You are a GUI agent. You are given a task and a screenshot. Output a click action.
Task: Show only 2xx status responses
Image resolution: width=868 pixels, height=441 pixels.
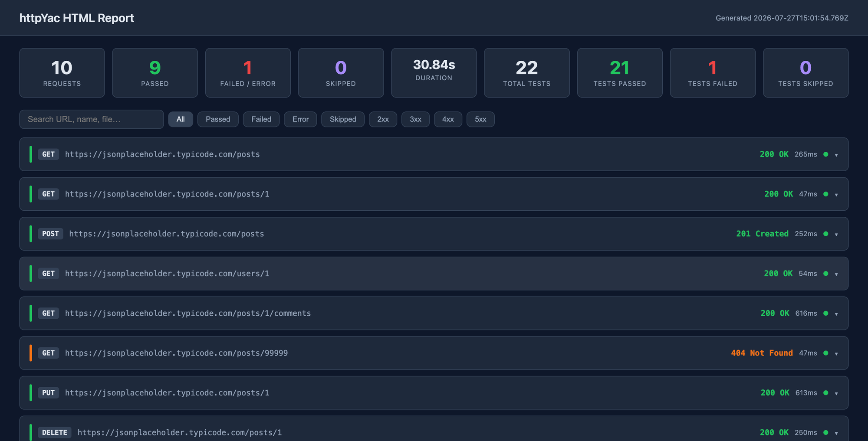[x=383, y=119]
